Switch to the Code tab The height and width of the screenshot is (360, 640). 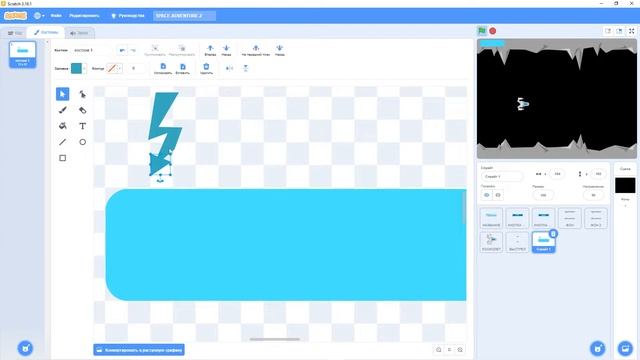(x=14, y=33)
